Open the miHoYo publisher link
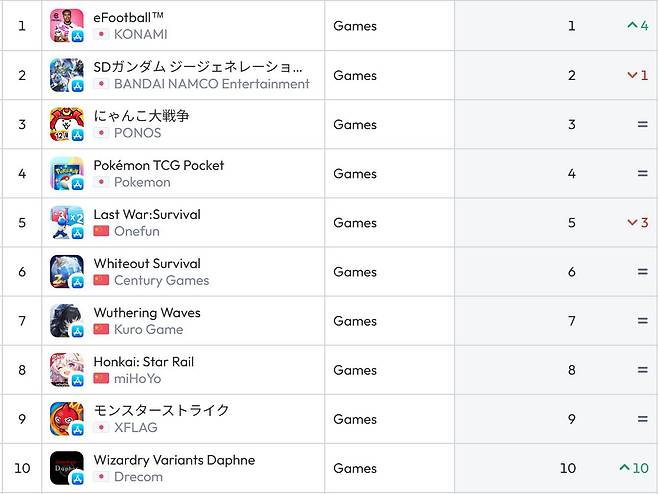This screenshot has height=494, width=658. (x=137, y=378)
